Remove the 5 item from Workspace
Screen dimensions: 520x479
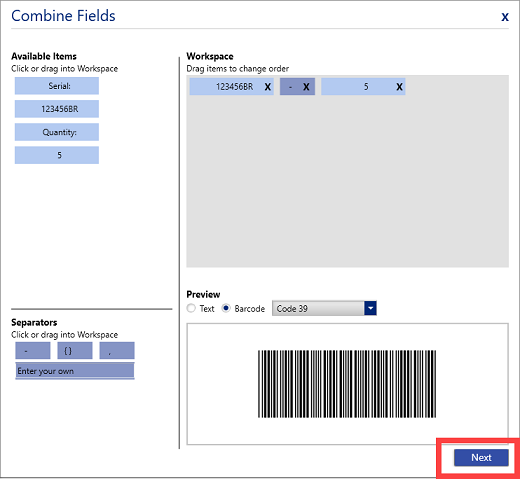399,87
